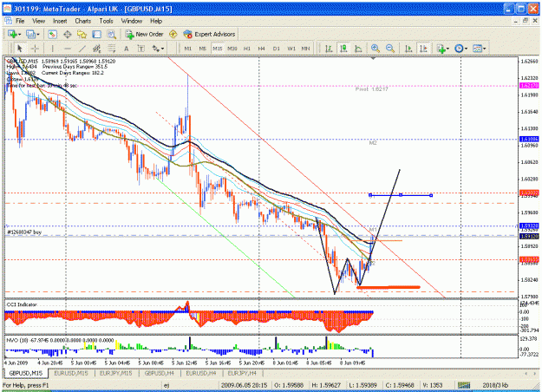Open the Templates icon
This screenshot has height=392, width=542.
point(477,49)
